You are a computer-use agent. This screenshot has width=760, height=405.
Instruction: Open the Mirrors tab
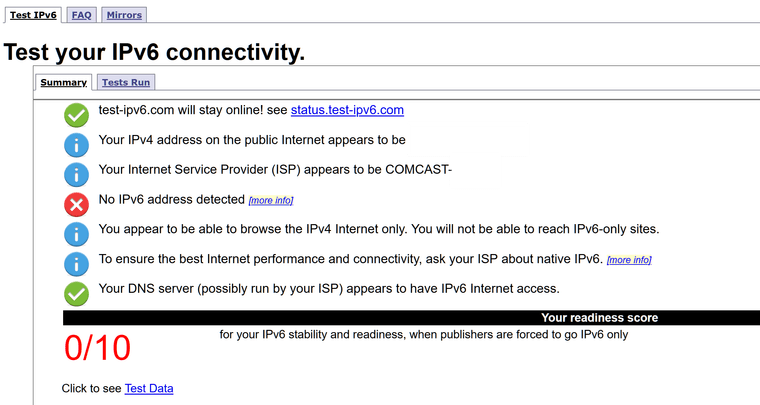124,15
